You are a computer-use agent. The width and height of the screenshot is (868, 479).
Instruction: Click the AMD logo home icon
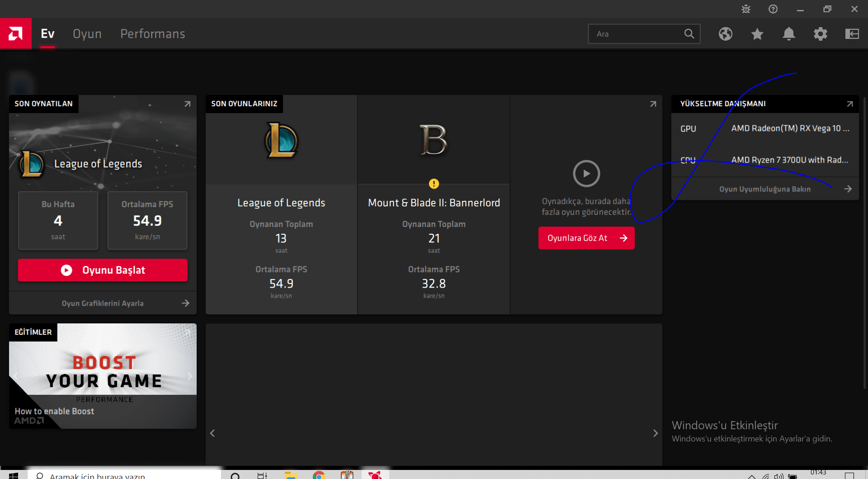(15, 33)
